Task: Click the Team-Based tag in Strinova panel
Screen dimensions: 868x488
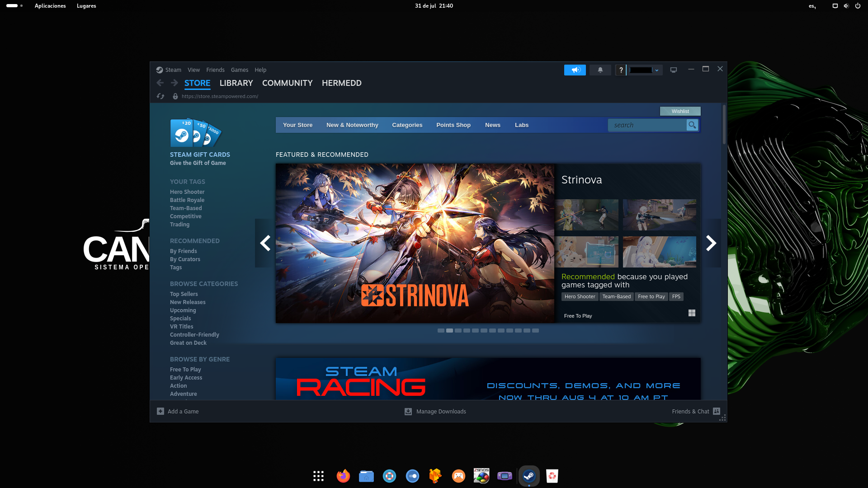Action: [616, 297]
